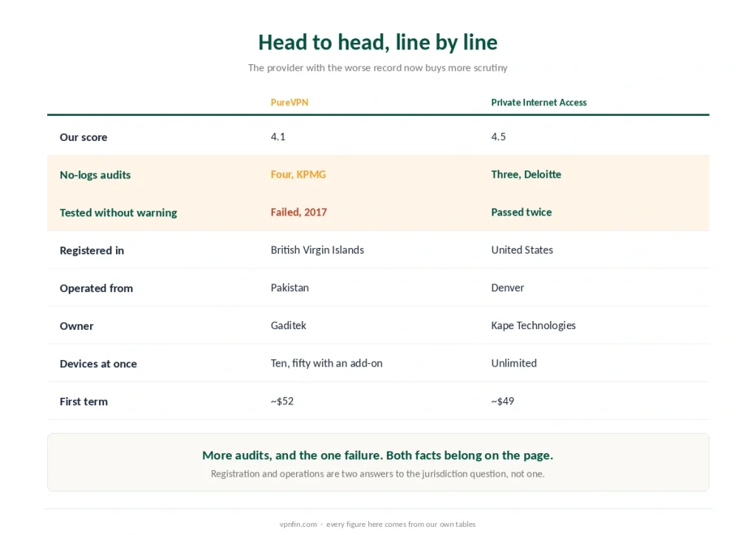Click the 'British Virgin Islands' cell

pyautogui.click(x=317, y=250)
